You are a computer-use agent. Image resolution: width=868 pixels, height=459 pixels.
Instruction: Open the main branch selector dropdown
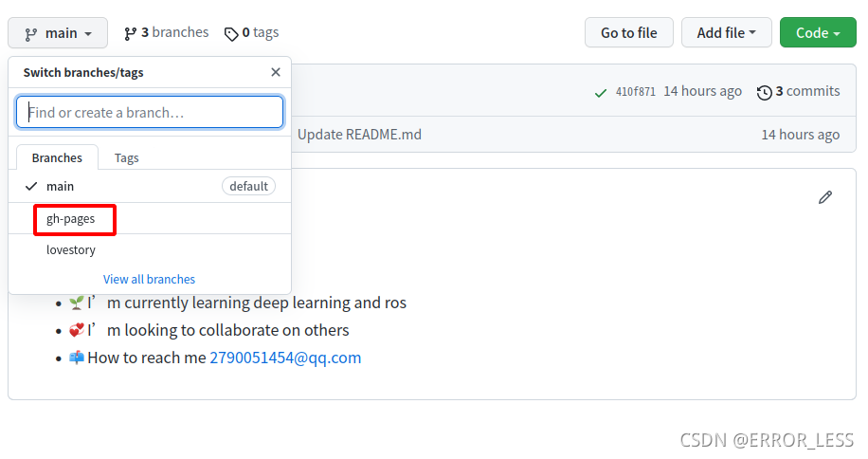tap(58, 33)
